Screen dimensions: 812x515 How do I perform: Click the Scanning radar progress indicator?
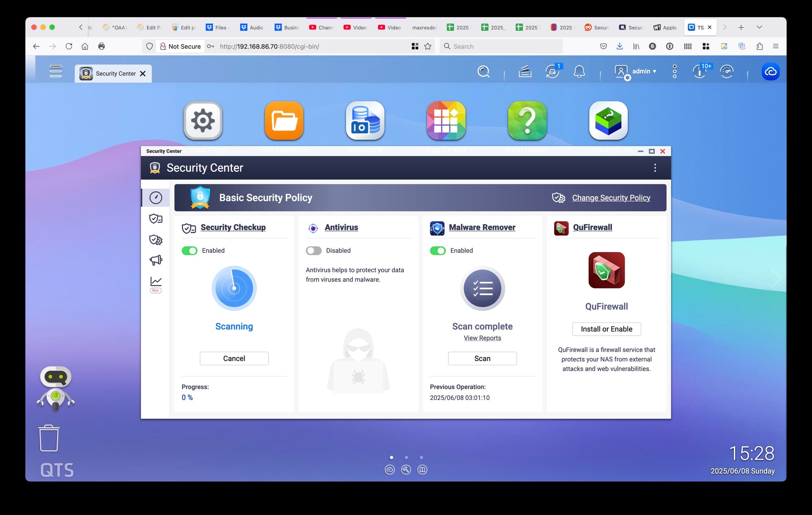234,288
